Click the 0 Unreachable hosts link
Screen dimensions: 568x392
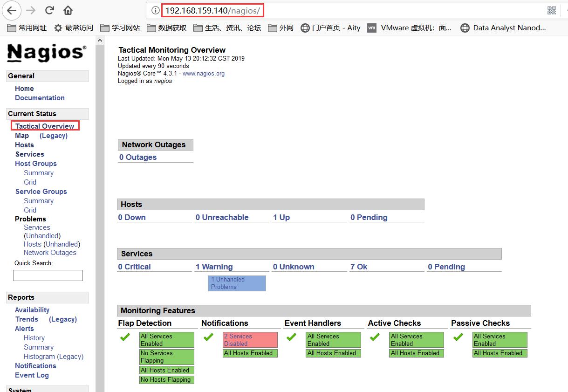pyautogui.click(x=222, y=218)
